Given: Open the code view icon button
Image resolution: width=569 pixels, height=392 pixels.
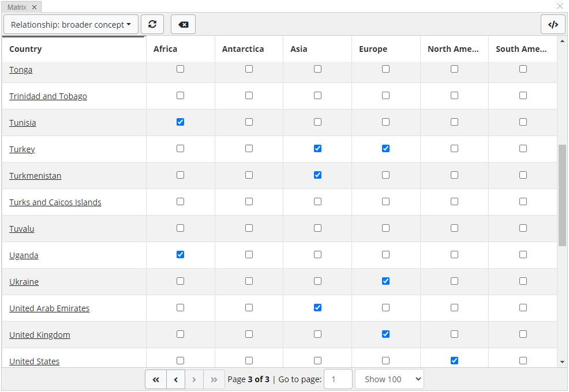Looking at the screenshot, I should [553, 24].
